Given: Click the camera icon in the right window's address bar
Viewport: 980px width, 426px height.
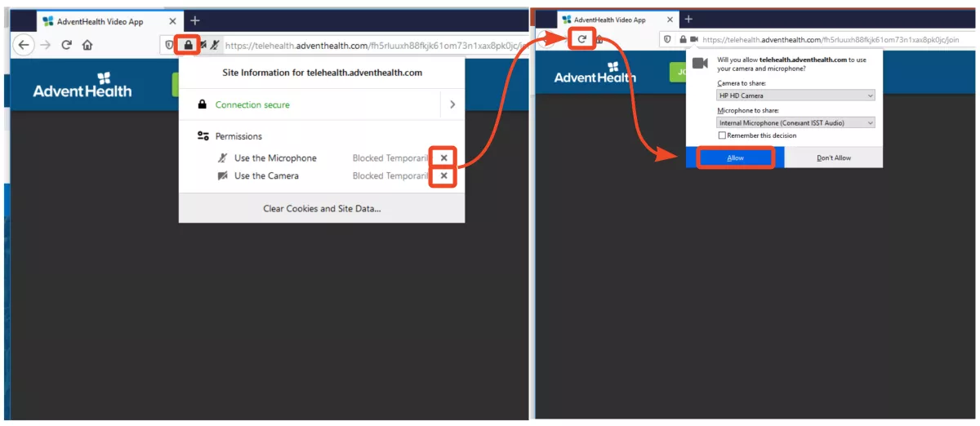Looking at the screenshot, I should coord(694,39).
